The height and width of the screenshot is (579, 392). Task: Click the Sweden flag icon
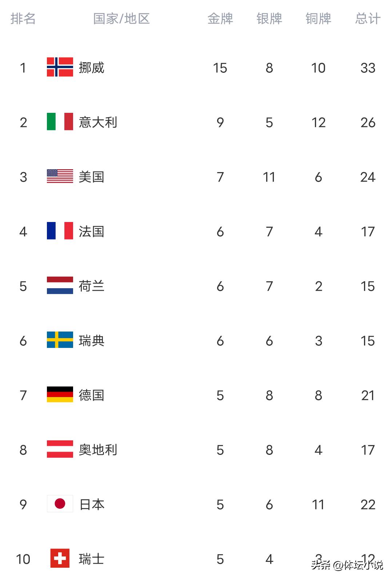click(60, 340)
